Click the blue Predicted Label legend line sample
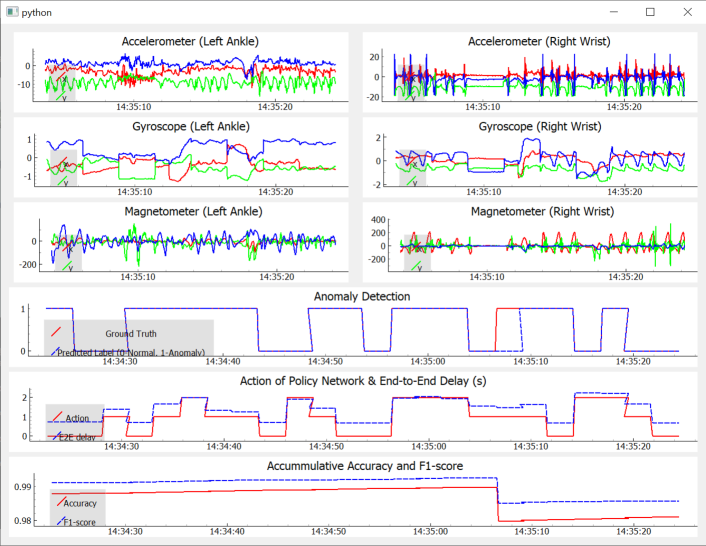This screenshot has height=546, width=706. click(52, 351)
